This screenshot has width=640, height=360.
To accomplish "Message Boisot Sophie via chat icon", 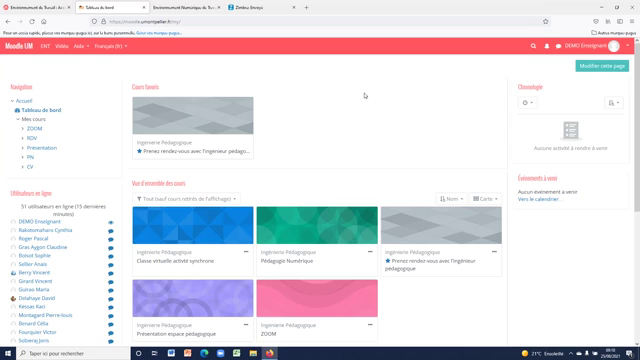I will pyautogui.click(x=111, y=257).
